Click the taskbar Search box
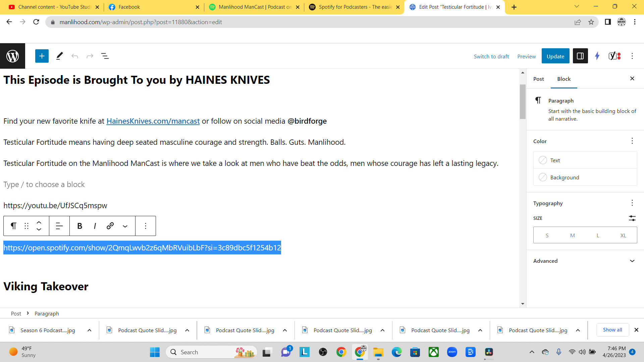Viewport: 644px width, 362px height. 211,352
